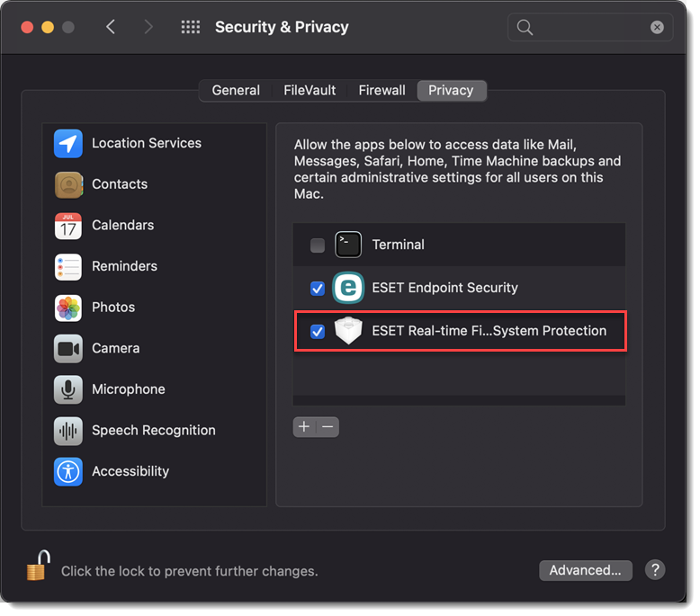Open the Firewall tab
Screen dimensions: 700x616
point(382,91)
